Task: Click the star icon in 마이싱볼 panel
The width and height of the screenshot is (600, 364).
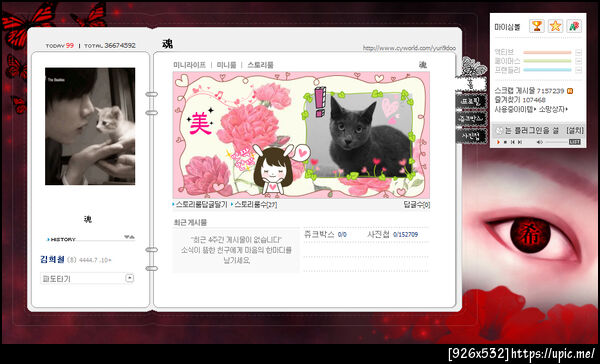Action: pos(555,26)
